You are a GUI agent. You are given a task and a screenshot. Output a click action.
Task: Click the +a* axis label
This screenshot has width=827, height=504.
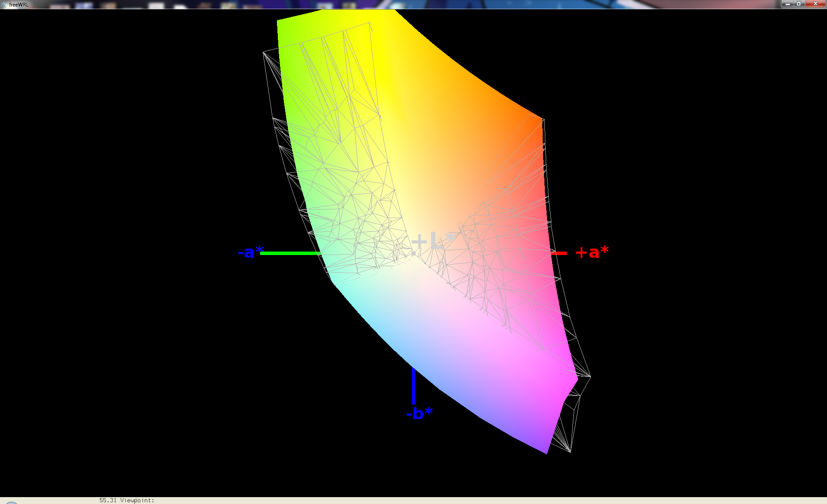(592, 252)
